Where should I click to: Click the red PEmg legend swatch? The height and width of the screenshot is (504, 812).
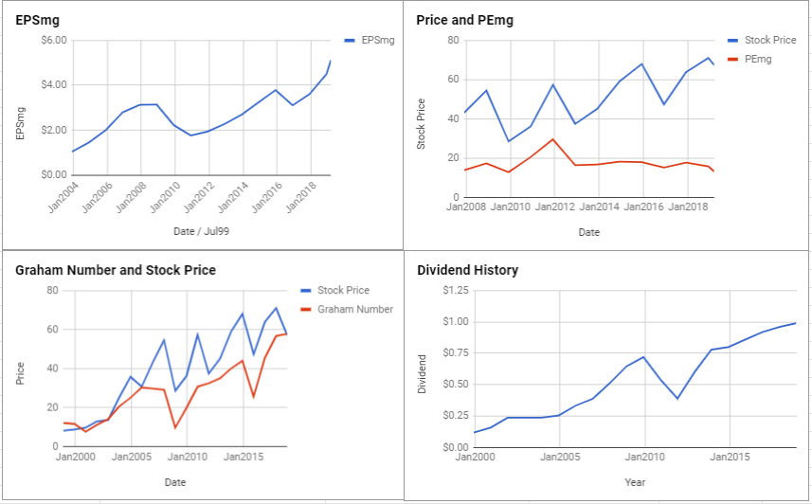pos(732,60)
